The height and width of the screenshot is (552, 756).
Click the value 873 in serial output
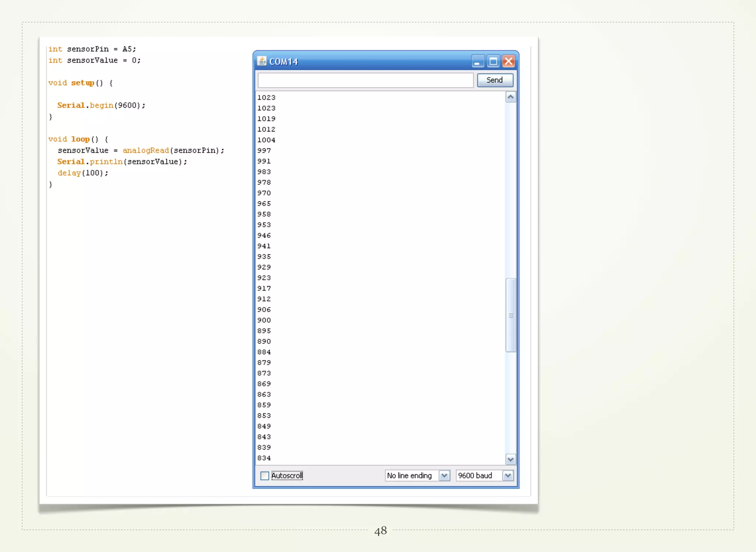coord(264,373)
